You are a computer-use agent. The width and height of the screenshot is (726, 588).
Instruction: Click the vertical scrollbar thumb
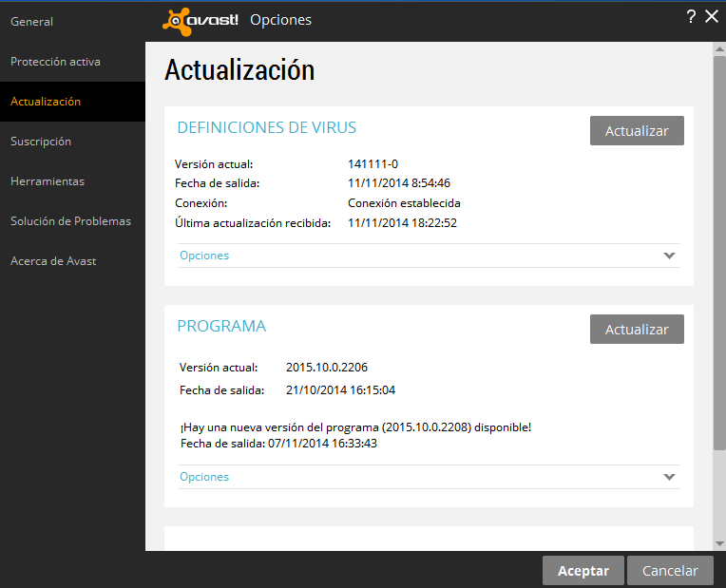pyautogui.click(x=719, y=253)
